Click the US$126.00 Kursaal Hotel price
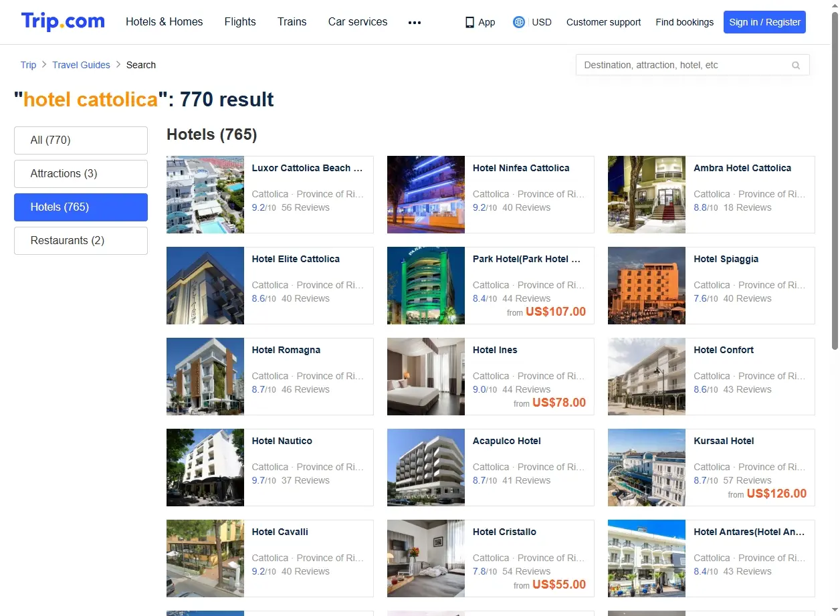Image resolution: width=840 pixels, height=616 pixels. [x=776, y=494]
